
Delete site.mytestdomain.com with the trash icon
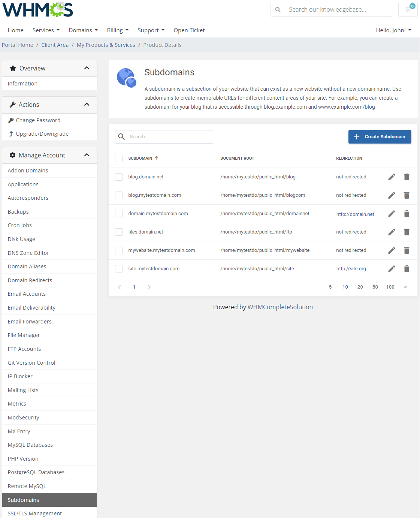(407, 269)
